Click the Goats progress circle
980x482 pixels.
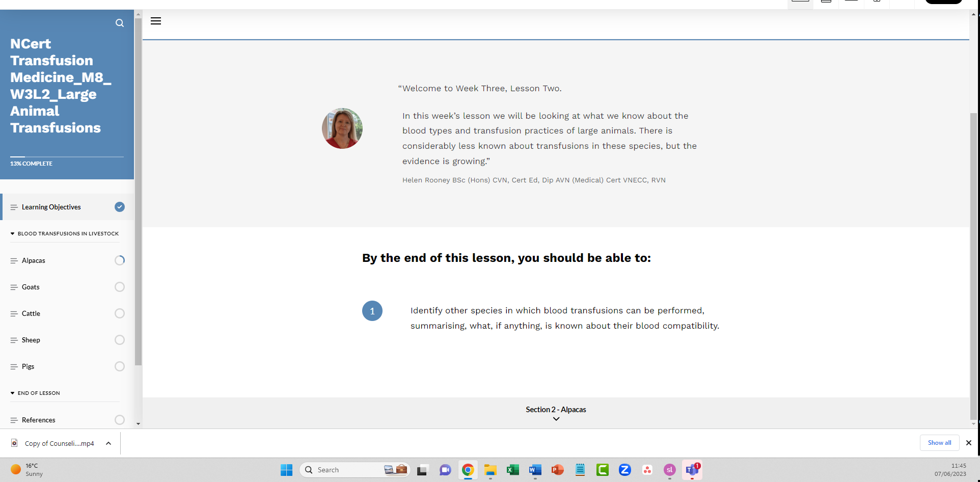pyautogui.click(x=120, y=287)
